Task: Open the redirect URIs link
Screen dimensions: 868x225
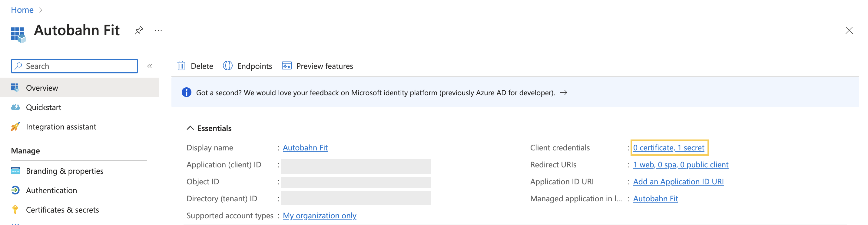Action: pyautogui.click(x=681, y=165)
